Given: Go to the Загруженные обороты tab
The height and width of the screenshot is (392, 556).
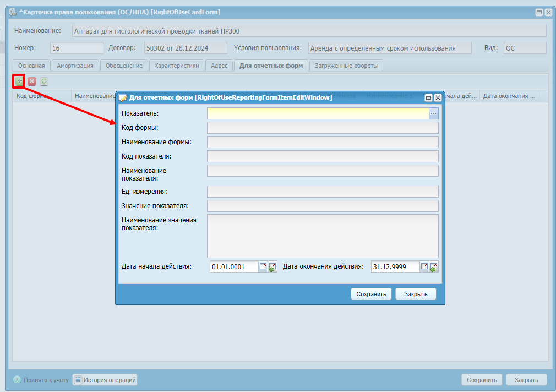Looking at the screenshot, I should (346, 66).
